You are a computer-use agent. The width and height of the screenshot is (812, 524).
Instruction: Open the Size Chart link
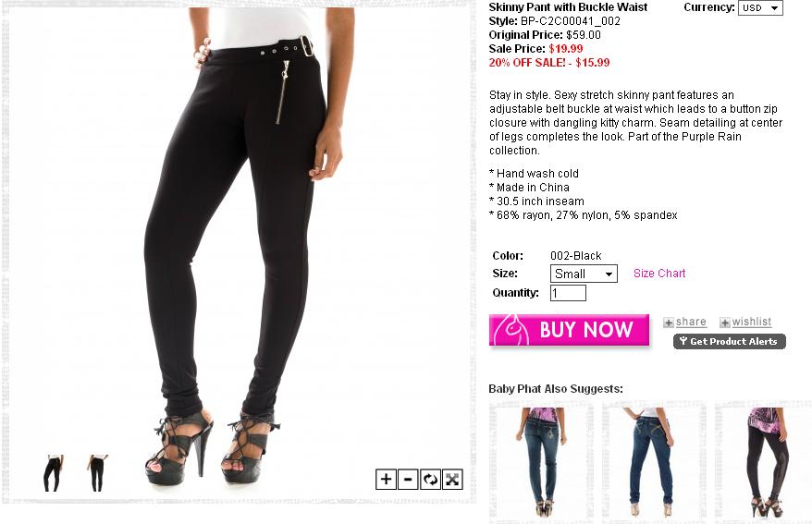point(659,274)
